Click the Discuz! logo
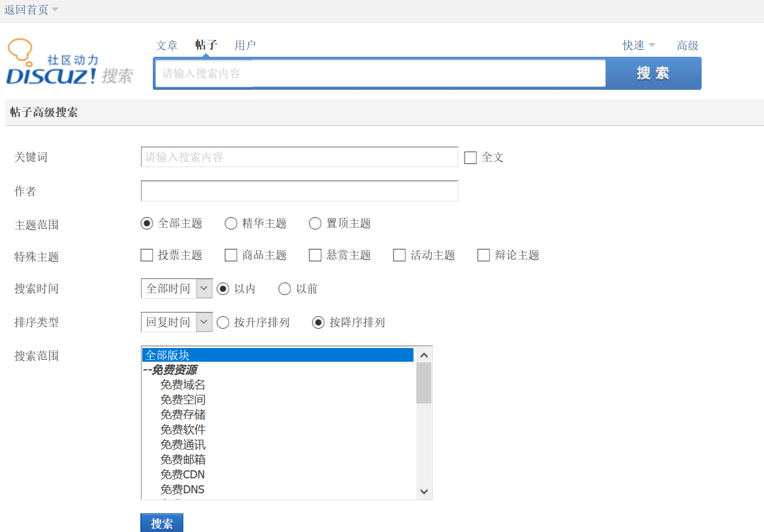 (x=69, y=62)
